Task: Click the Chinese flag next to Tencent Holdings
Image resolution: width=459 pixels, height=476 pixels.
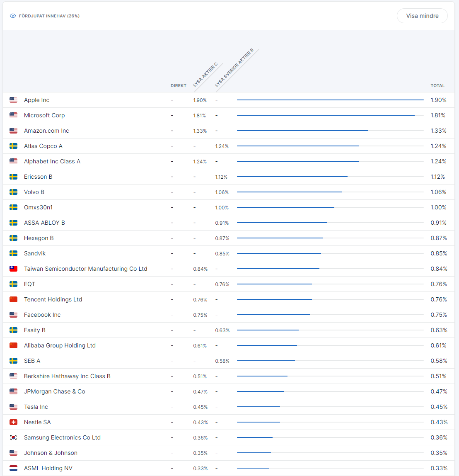Action: [x=14, y=299]
